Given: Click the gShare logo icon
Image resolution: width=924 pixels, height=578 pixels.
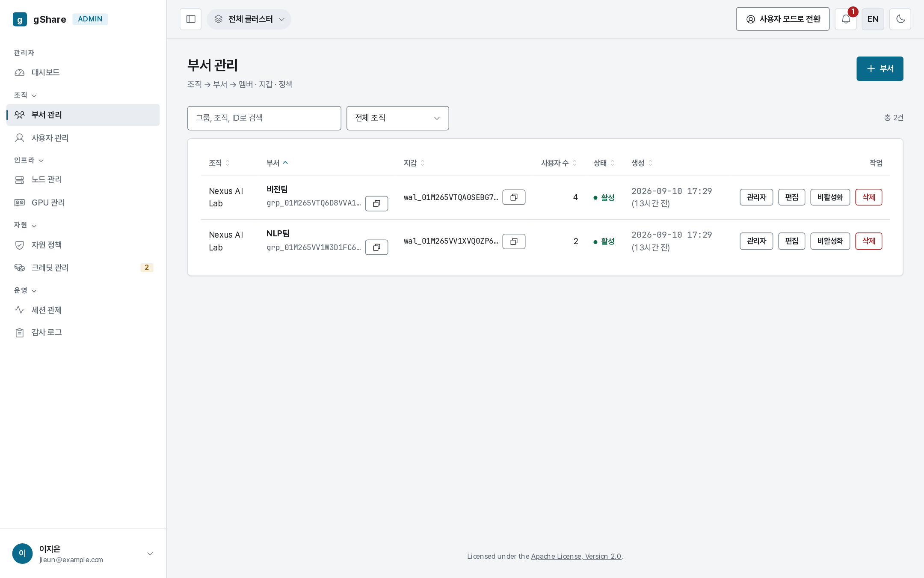Looking at the screenshot, I should coord(20,19).
